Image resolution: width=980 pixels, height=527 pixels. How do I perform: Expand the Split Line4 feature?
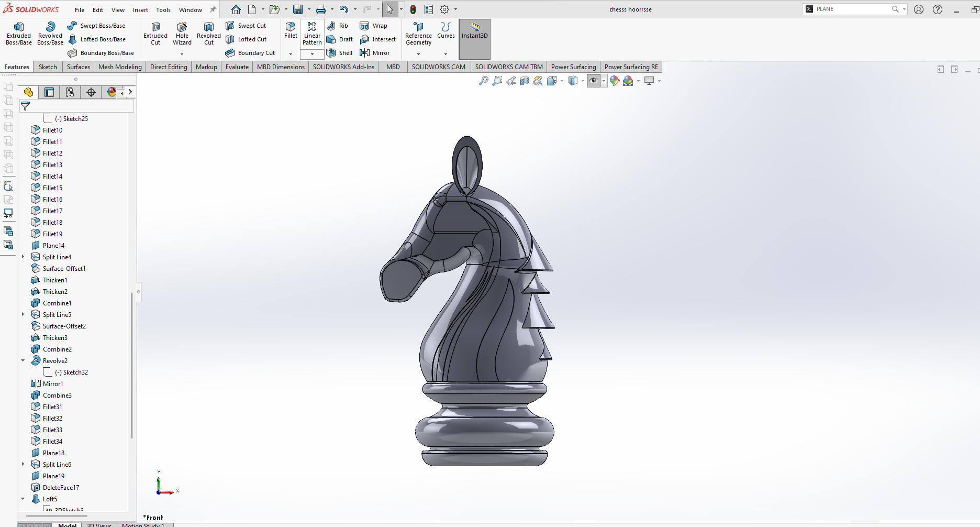pyautogui.click(x=23, y=257)
